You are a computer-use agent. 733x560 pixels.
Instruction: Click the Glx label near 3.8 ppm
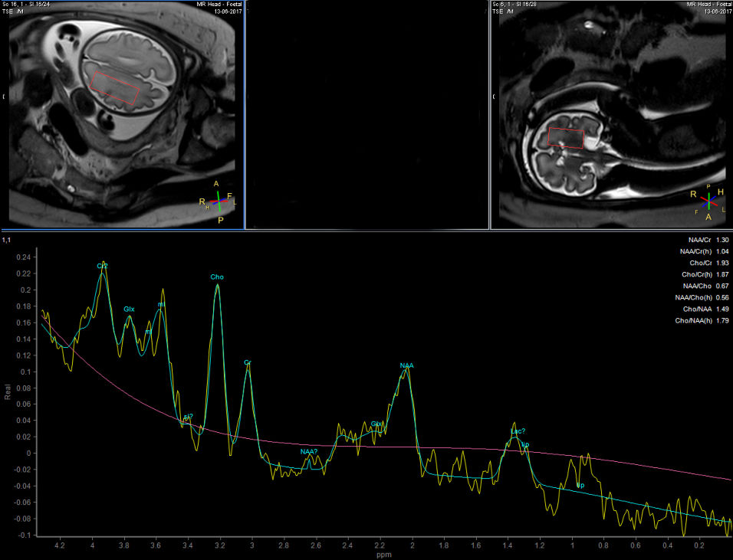click(129, 309)
